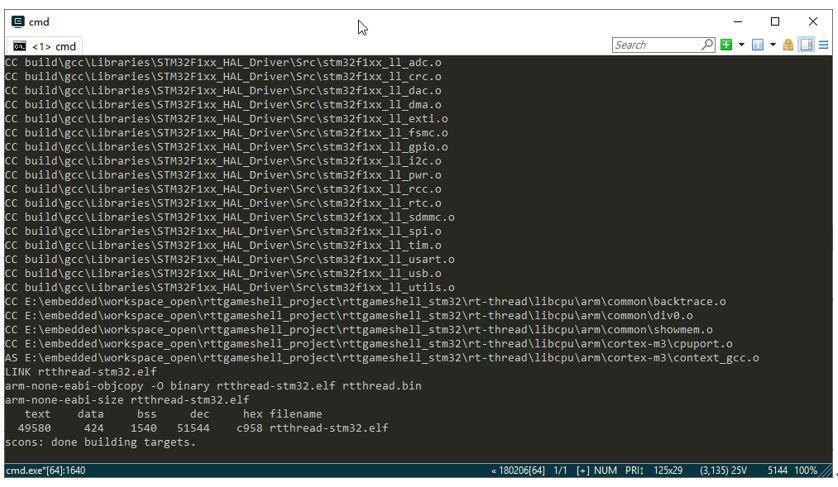838x487 pixels.
Task: Click the 125x29 console size entry
Action: click(668, 470)
